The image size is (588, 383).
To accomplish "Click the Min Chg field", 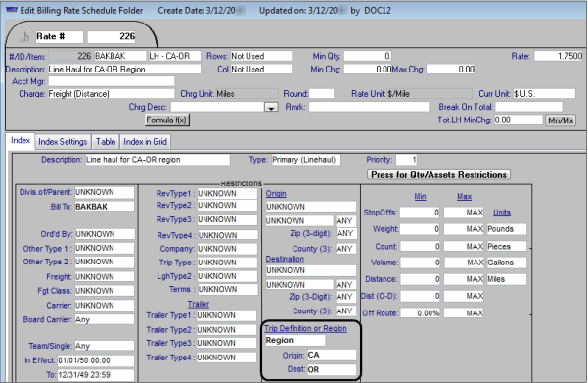I will tap(368, 70).
